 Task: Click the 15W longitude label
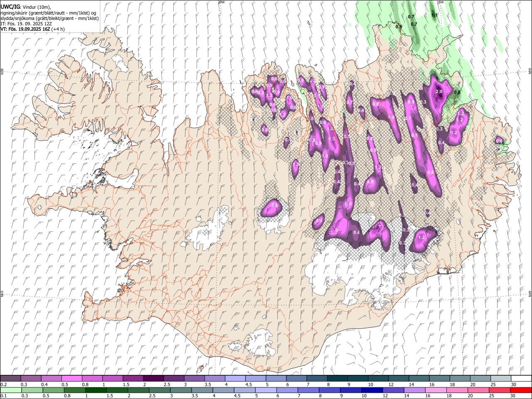pos(441,2)
